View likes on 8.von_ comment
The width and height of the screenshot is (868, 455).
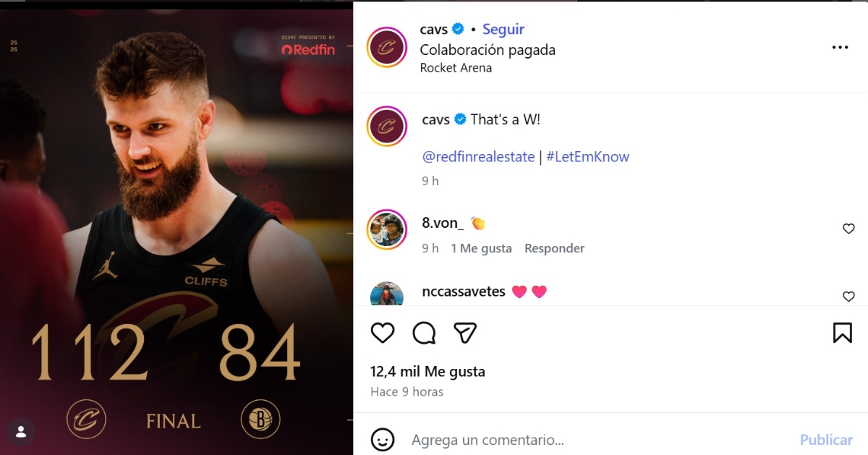click(x=481, y=248)
